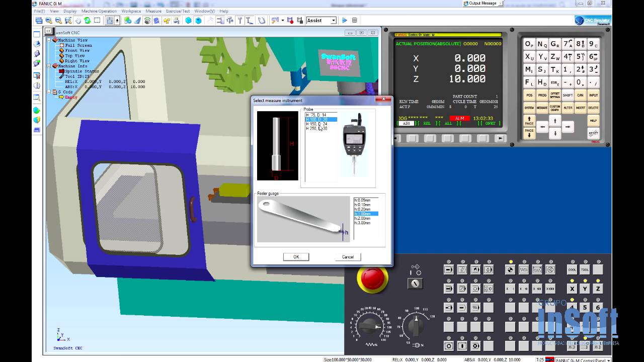Select Full Screen in Machine View tree
Image resolution: width=644 pixels, height=362 pixels.
pos(78,45)
